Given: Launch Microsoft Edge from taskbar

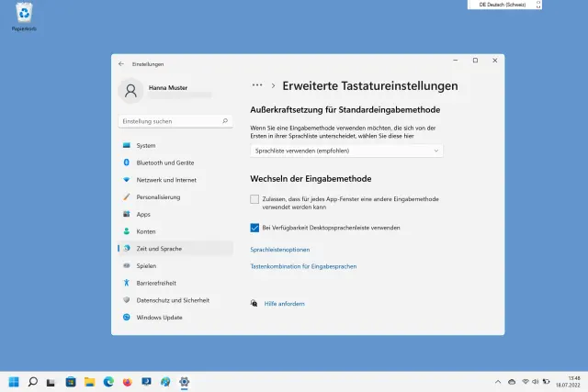Looking at the screenshot, I should (x=108, y=382).
